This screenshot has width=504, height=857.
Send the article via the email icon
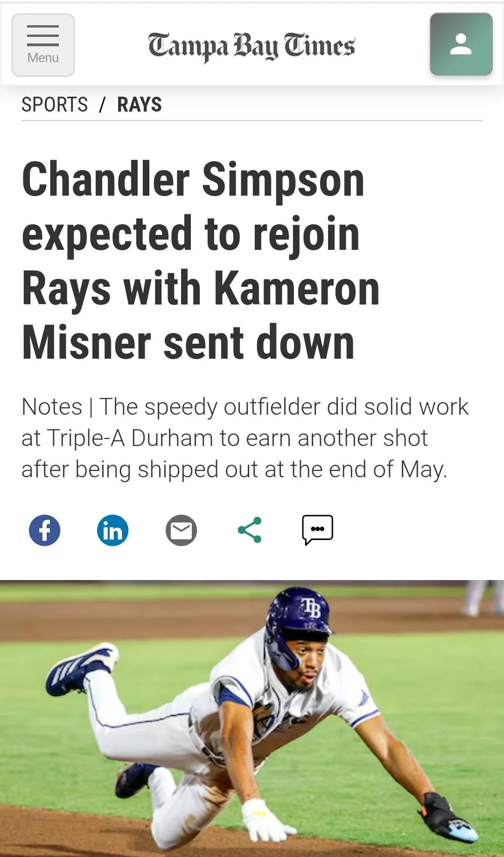click(181, 531)
